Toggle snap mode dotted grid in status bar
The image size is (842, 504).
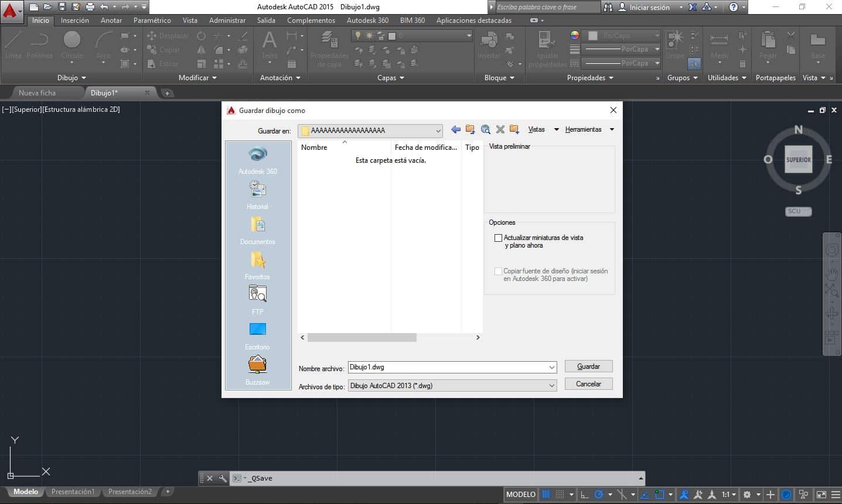[x=560, y=495]
